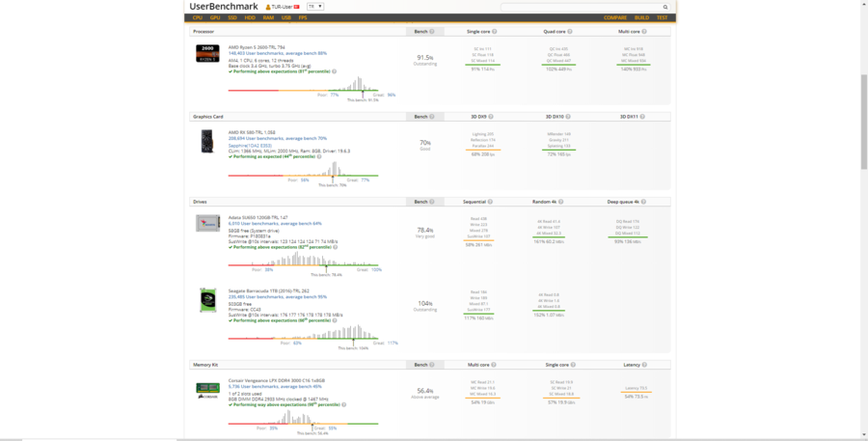Open Ryzen Poor 77% link
The width and height of the screenshot is (868, 441).
tap(335, 95)
